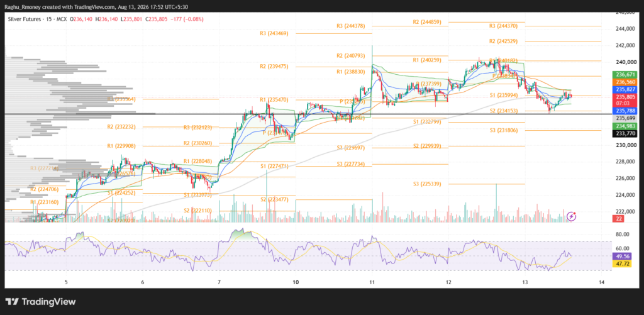
Task: Click date 13 on the time axis
Action: pyautogui.click(x=525, y=282)
